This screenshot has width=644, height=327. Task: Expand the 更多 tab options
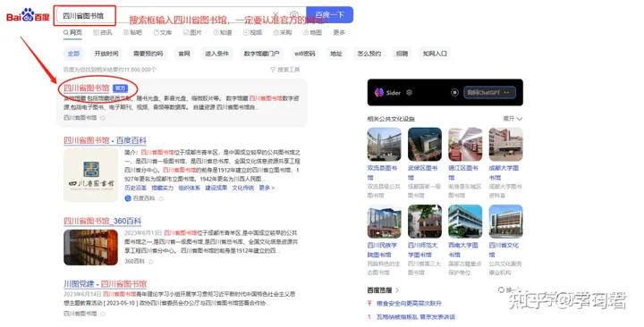coord(339,32)
